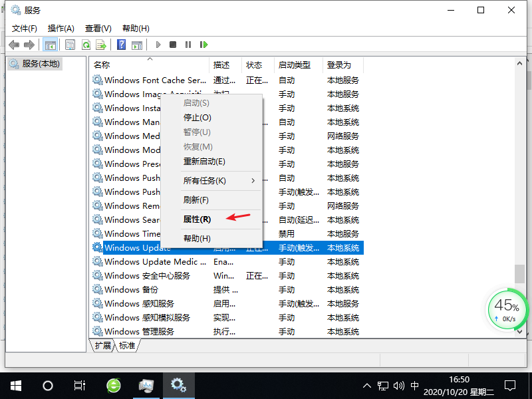Open the 查看(V) menu
The height and width of the screenshot is (399, 532).
tap(97, 28)
